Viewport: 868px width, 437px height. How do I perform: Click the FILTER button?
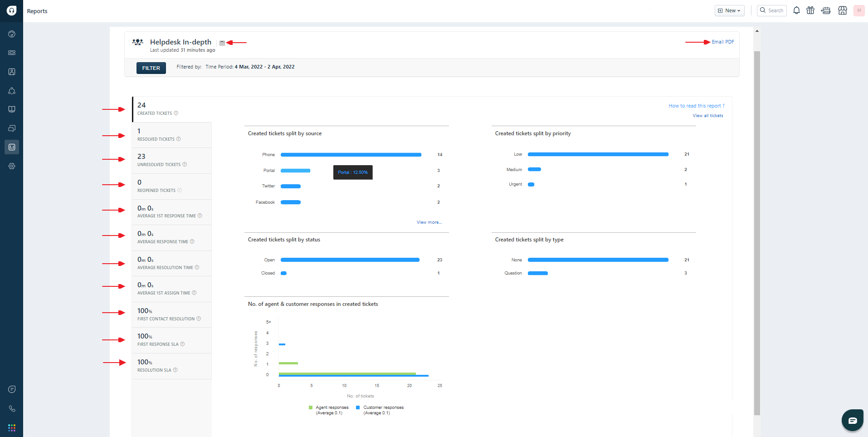(151, 68)
